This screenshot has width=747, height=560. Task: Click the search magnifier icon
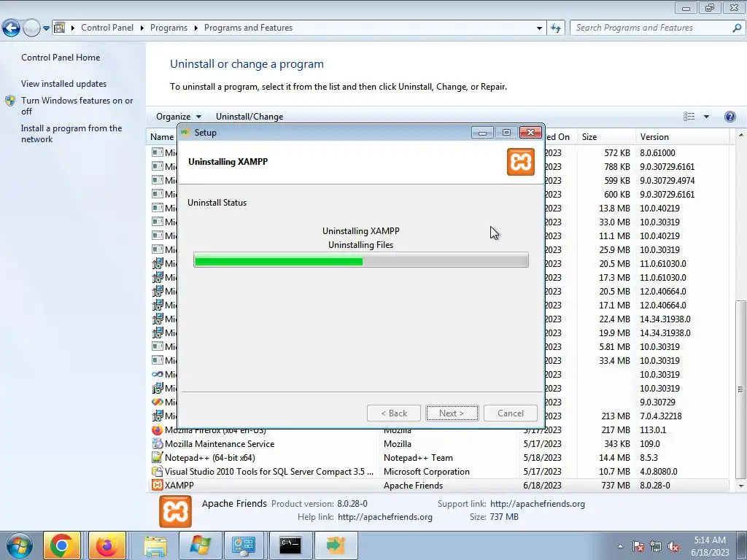737,28
